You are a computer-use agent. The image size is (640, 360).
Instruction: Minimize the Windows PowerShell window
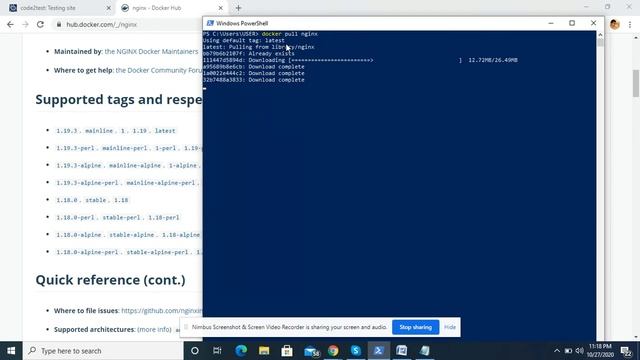coord(551,23)
